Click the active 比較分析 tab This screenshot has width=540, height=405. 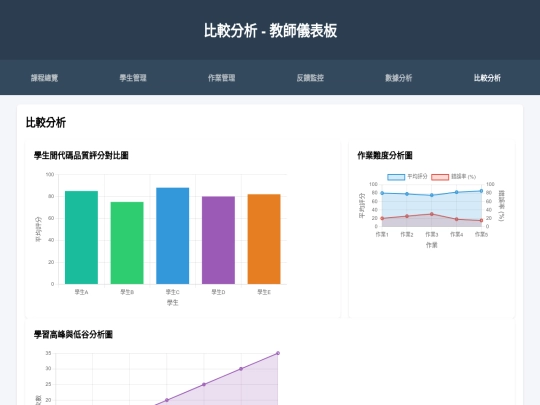point(487,78)
